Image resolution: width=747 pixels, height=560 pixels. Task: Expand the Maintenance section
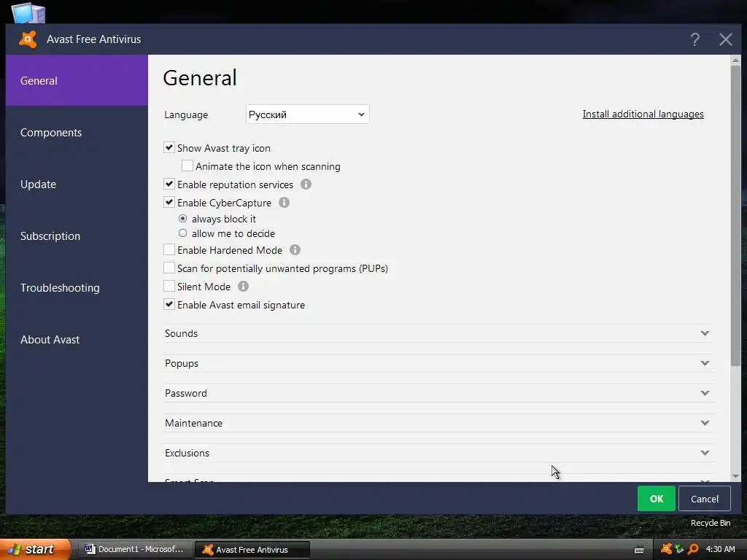point(438,423)
